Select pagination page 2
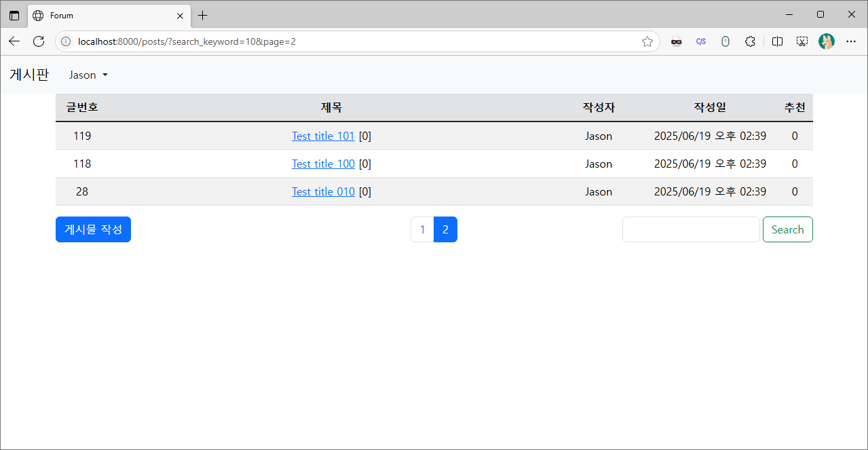Viewport: 868px width, 450px height. coord(445,229)
